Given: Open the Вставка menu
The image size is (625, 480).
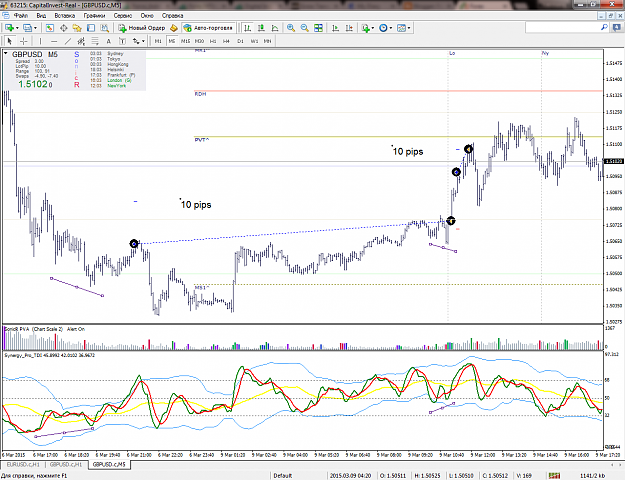Looking at the screenshot, I should click(x=65, y=16).
